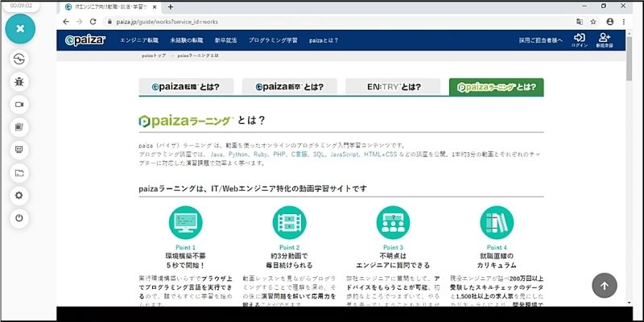Click the monitor display icon in sidebar
This screenshot has width=644, height=322.
tap(19, 150)
